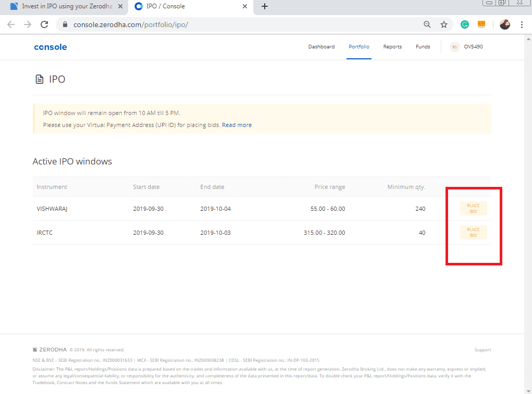The width and height of the screenshot is (532, 394).
Task: Minimize the browser window
Action: coord(489,3)
